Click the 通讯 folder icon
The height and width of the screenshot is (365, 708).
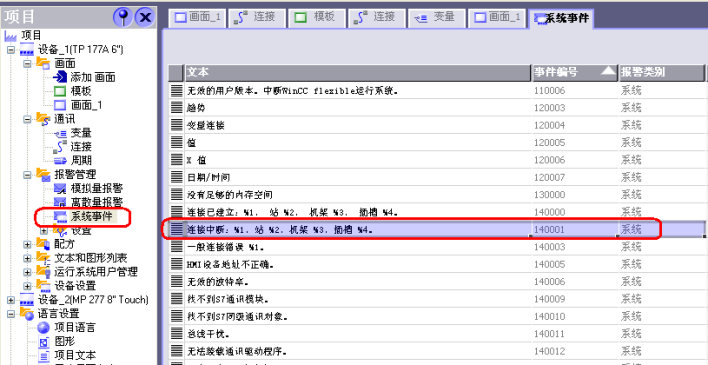pyautogui.click(x=43, y=119)
